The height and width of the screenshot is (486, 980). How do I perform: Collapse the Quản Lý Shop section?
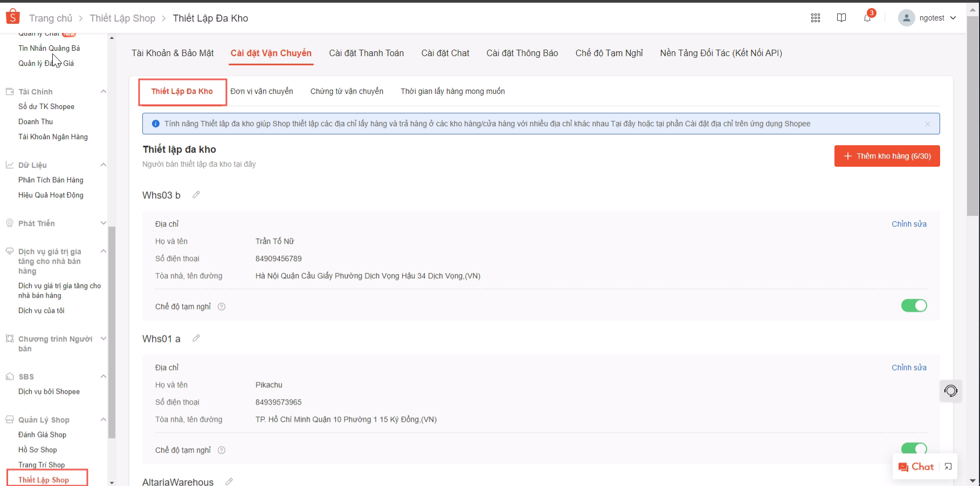click(x=103, y=420)
